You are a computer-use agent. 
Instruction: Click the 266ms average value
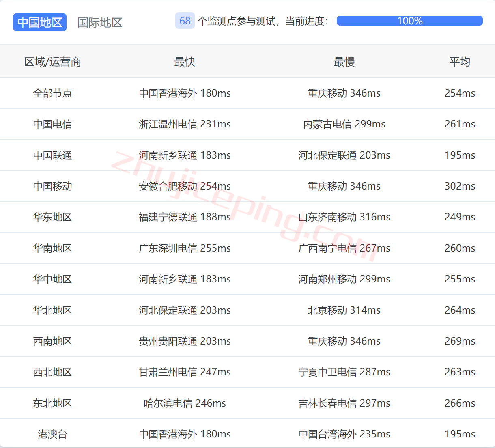[460, 403]
